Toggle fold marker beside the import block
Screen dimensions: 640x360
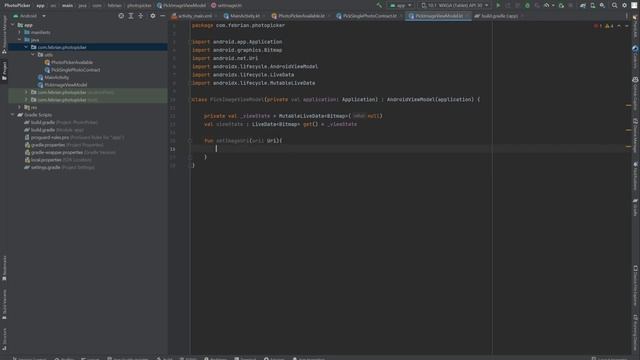click(190, 42)
